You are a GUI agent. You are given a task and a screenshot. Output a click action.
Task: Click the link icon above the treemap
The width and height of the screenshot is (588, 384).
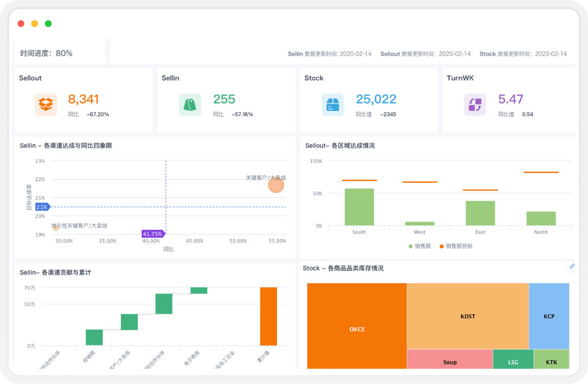[x=572, y=266]
